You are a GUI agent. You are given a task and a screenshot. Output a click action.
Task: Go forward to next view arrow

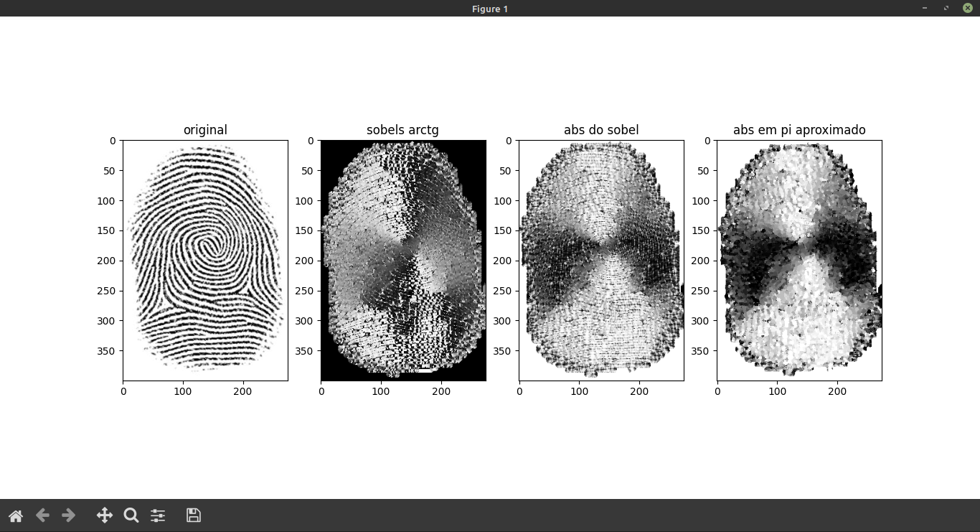click(x=69, y=515)
